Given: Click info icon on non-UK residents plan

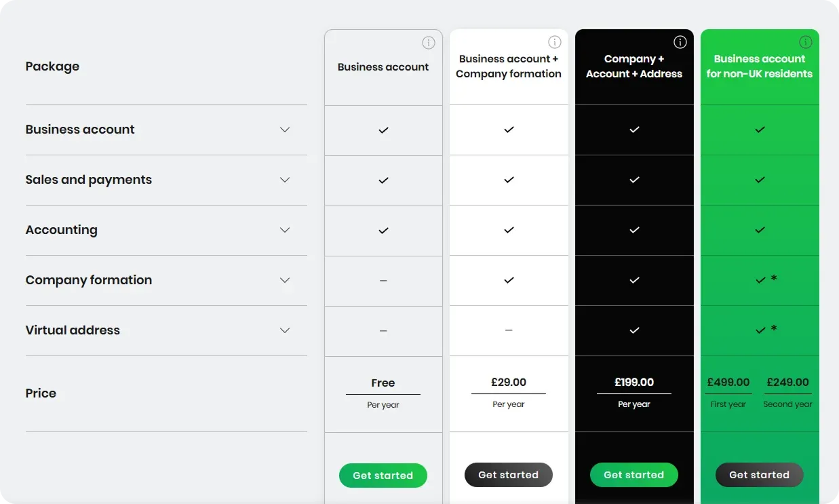Looking at the screenshot, I should 806,42.
